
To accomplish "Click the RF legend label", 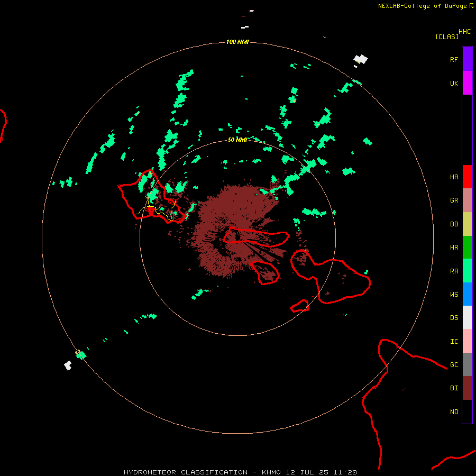I will point(454,59).
